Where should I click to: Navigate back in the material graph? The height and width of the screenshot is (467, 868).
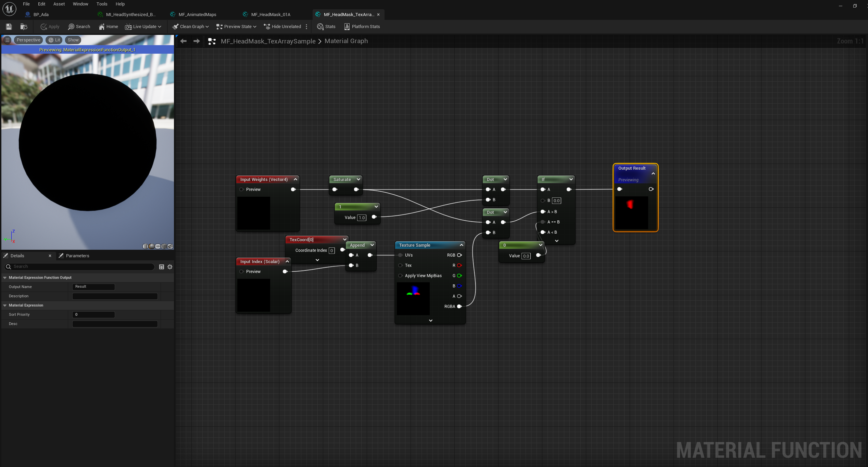[x=183, y=41]
